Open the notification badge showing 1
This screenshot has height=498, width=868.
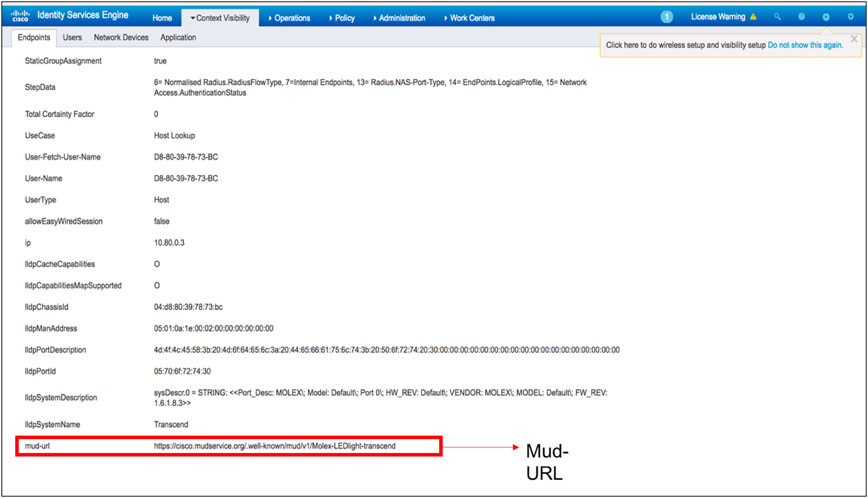tap(666, 17)
